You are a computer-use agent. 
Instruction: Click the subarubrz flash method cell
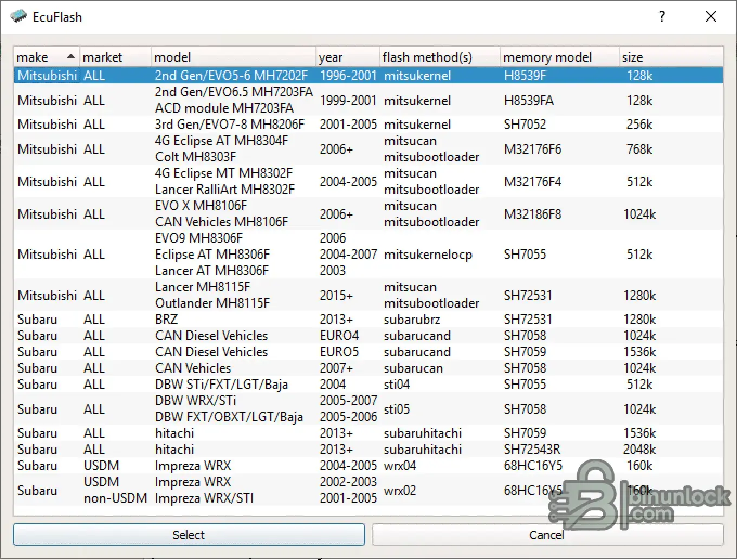[x=412, y=319]
